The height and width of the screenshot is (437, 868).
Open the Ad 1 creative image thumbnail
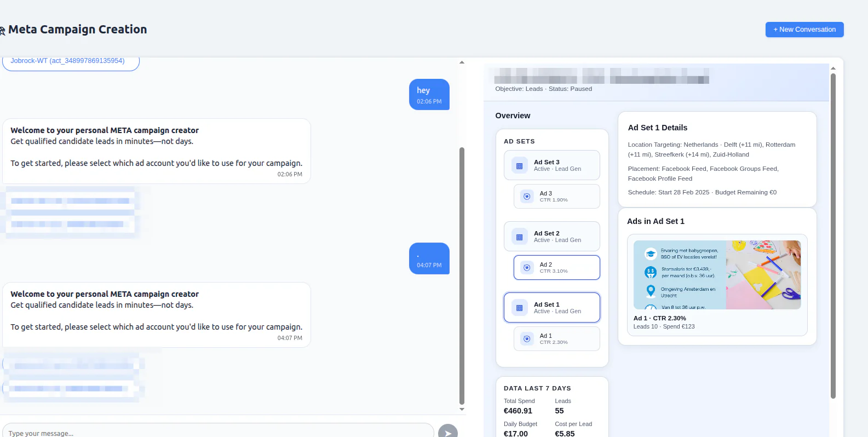717,275
